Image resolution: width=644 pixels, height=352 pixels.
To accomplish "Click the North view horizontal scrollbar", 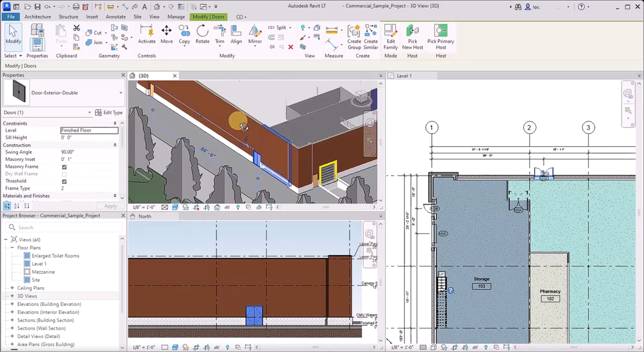I will (315, 347).
